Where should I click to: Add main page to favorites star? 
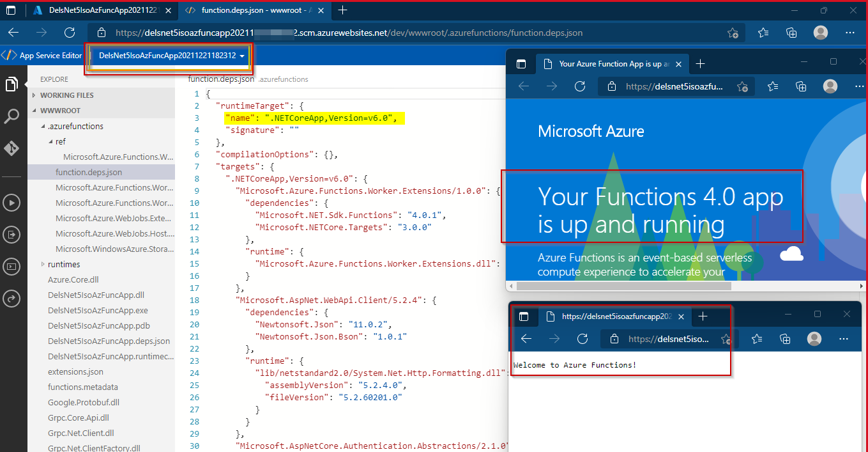(x=733, y=33)
